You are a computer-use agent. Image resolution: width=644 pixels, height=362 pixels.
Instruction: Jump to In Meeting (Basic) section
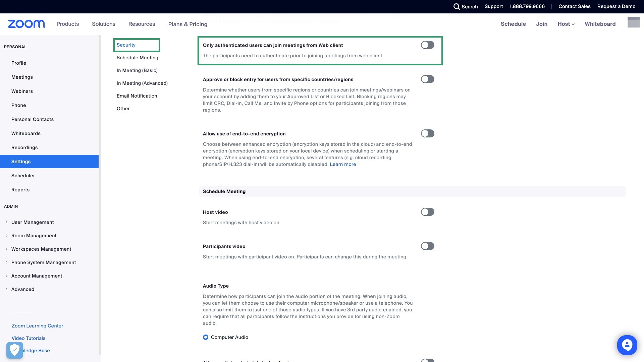click(137, 70)
